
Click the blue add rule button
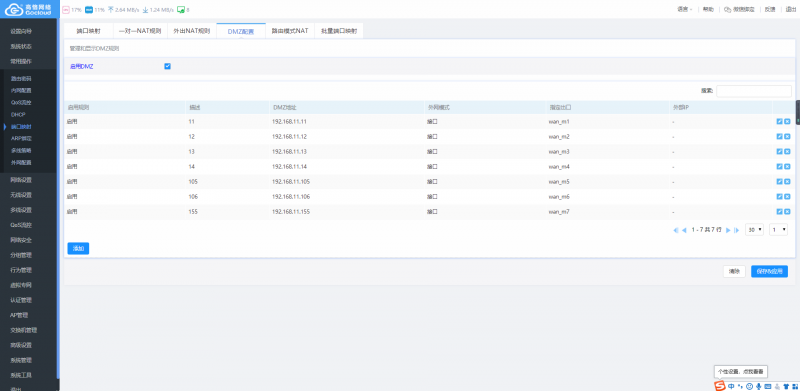(78, 249)
